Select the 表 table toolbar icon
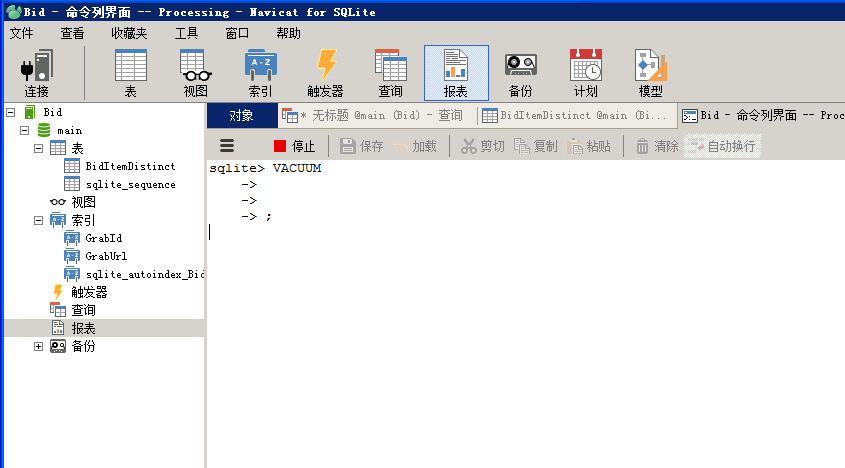This screenshot has height=468, width=845. tap(130, 73)
